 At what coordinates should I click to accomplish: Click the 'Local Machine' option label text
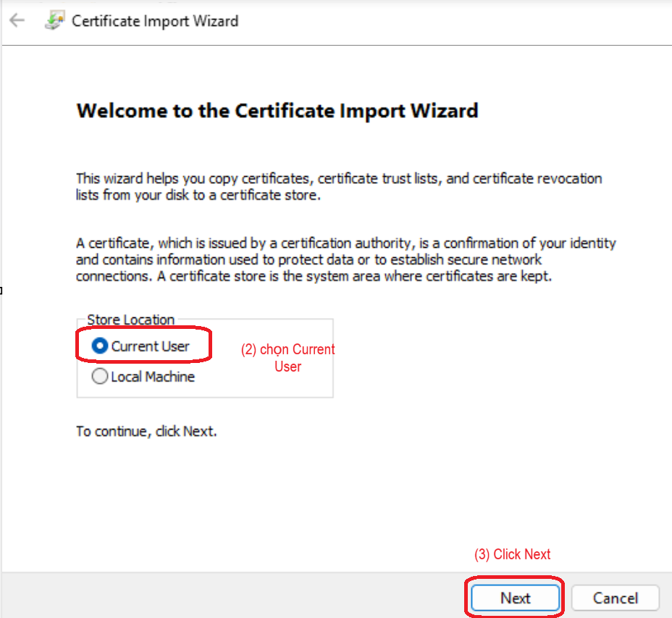point(153,377)
